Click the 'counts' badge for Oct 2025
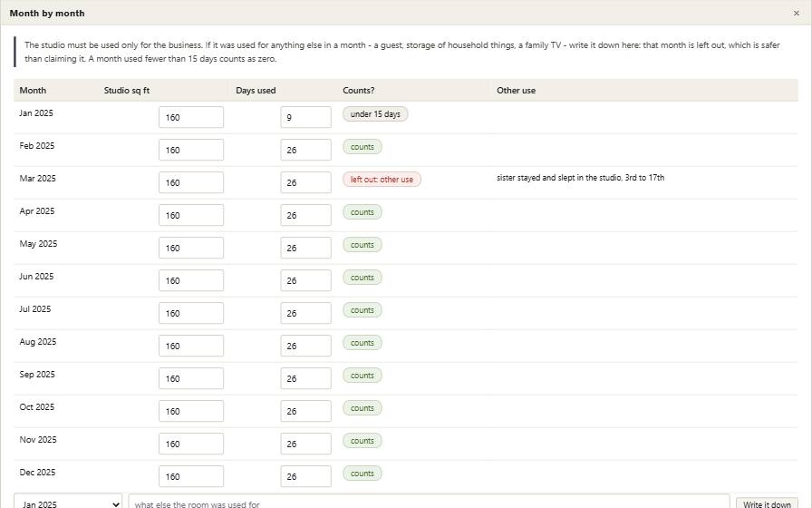Screen dimensions: 812x508 tap(362, 408)
